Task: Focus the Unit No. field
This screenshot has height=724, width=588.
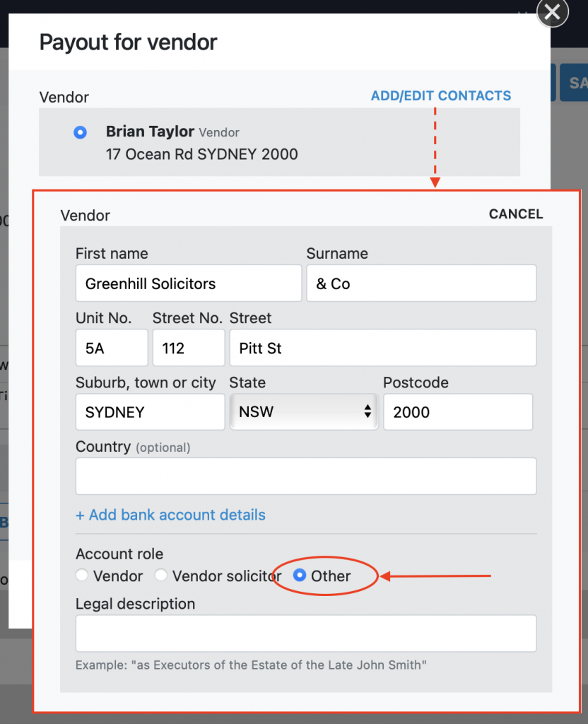Action: coord(112,348)
